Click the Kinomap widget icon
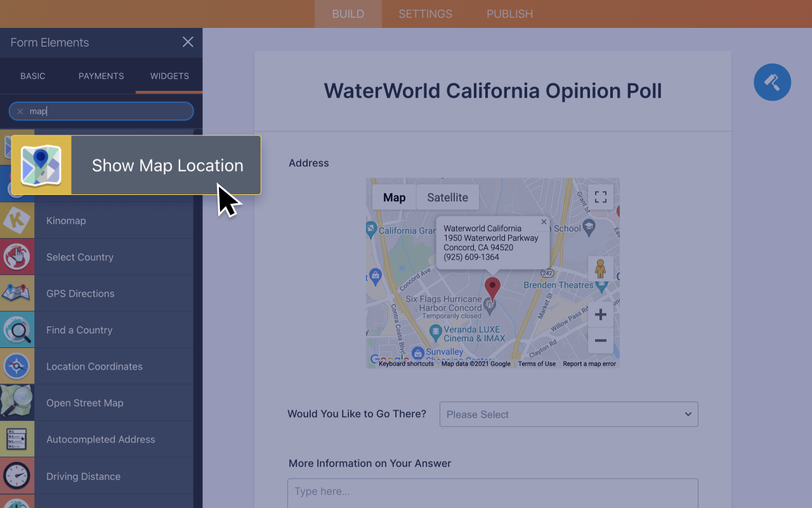Viewport: 812px width, 508px height. pyautogui.click(x=17, y=220)
